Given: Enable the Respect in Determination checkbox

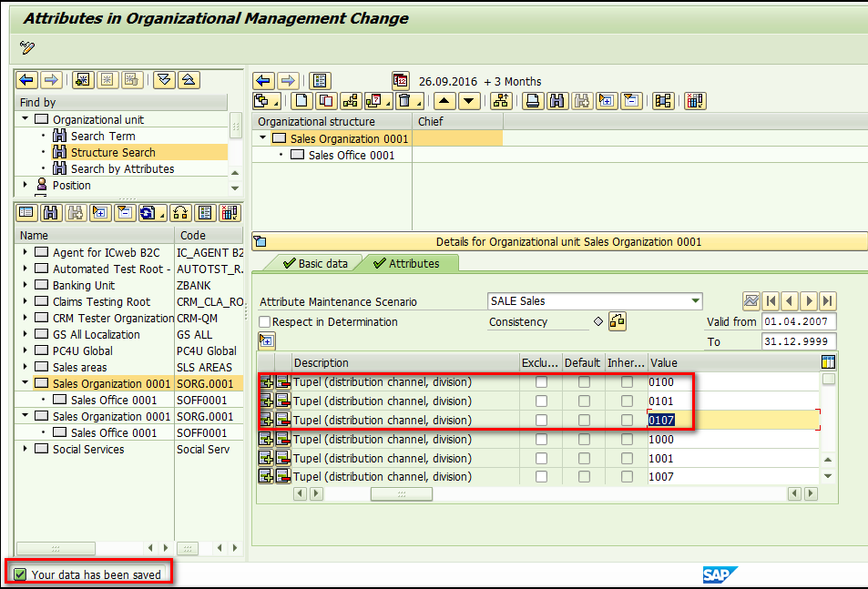Looking at the screenshot, I should (x=265, y=322).
